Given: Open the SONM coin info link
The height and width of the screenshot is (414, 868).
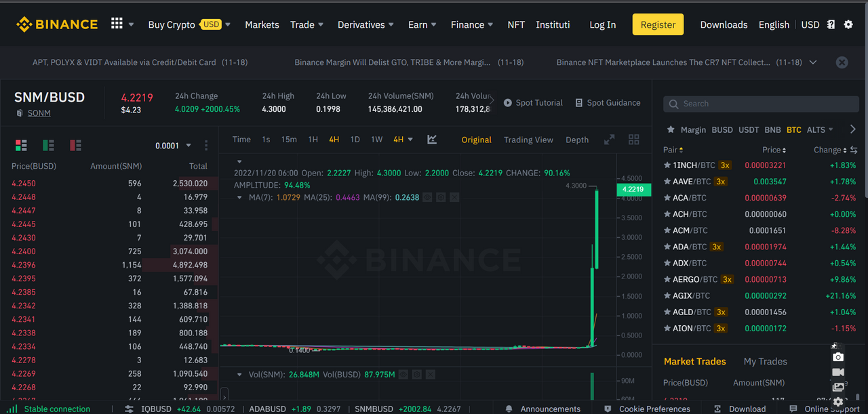Looking at the screenshot, I should pos(39,113).
